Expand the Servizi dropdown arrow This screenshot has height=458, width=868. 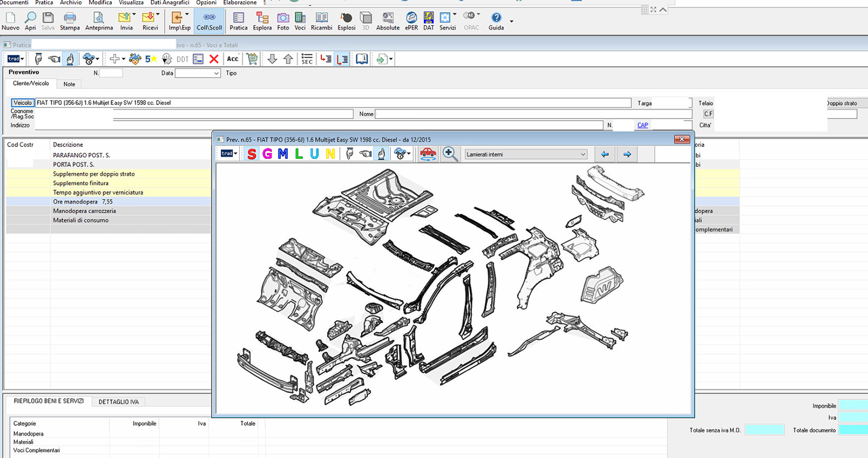tap(455, 15)
